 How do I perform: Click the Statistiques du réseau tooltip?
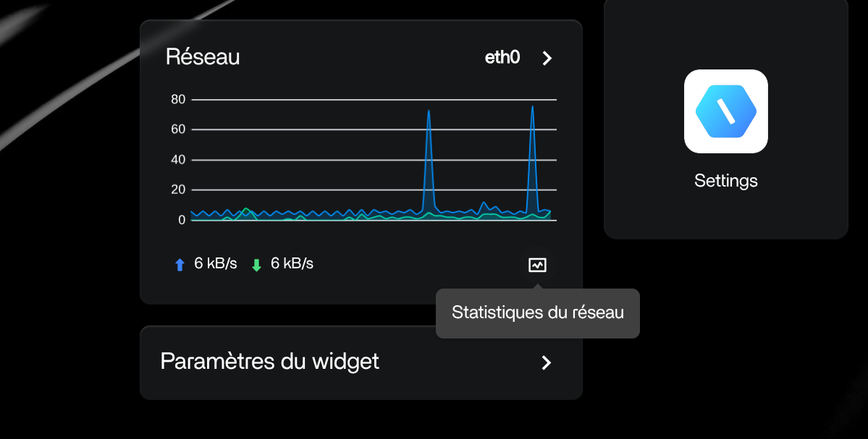point(537,313)
